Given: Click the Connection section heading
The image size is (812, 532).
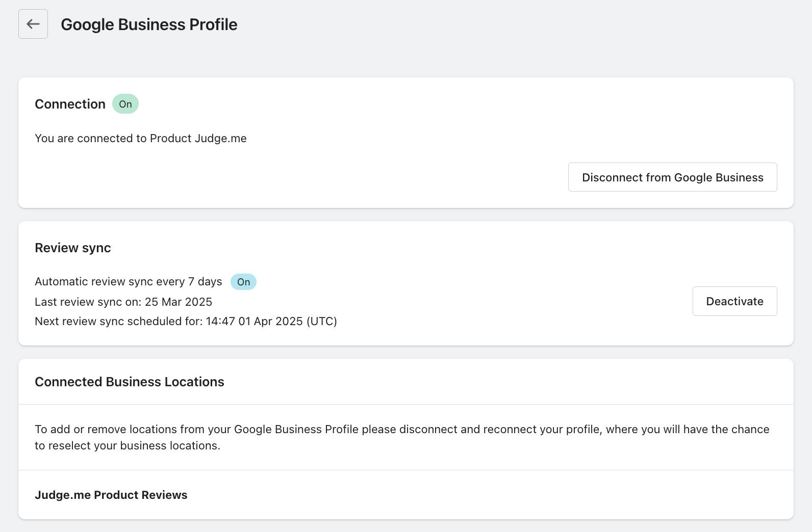Looking at the screenshot, I should (x=70, y=104).
